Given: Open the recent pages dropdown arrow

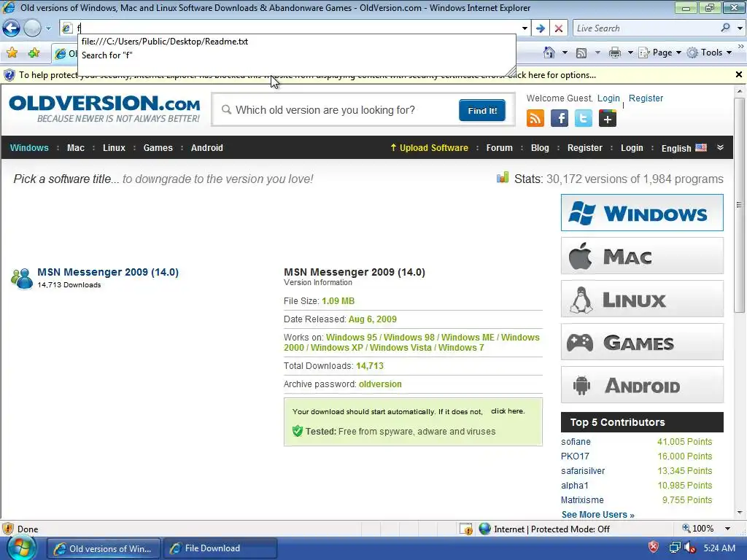Looking at the screenshot, I should pos(49,28).
